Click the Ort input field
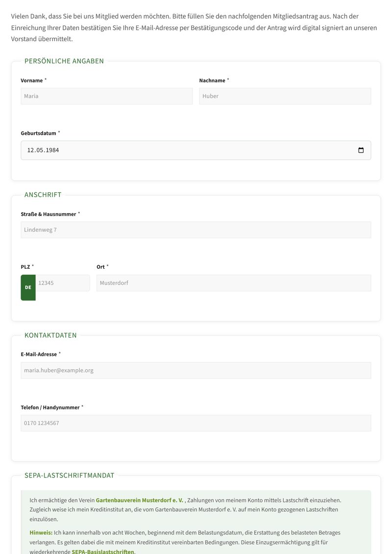This screenshot has height=554, width=392. (234, 283)
